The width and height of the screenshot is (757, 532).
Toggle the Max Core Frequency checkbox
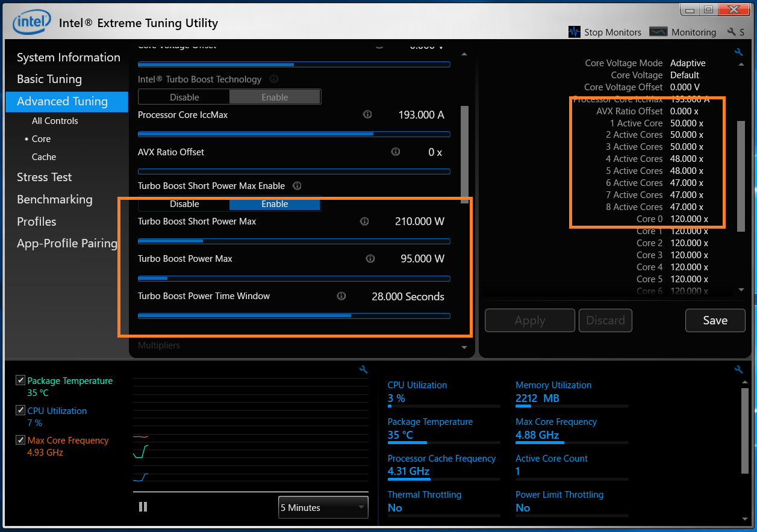click(x=20, y=440)
